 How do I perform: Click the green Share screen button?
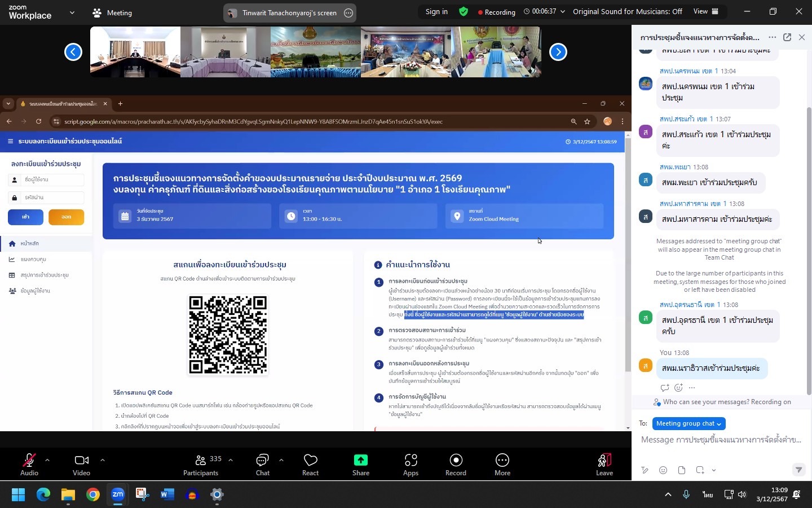[361, 464]
